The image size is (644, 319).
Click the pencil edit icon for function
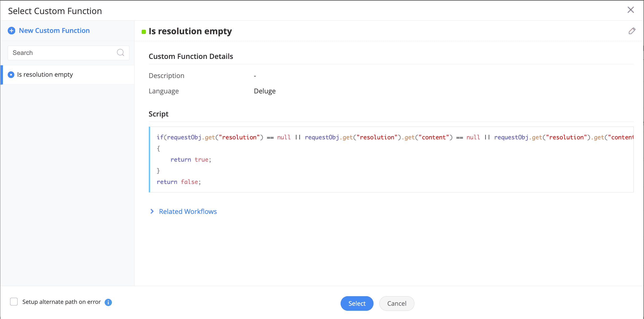(632, 31)
